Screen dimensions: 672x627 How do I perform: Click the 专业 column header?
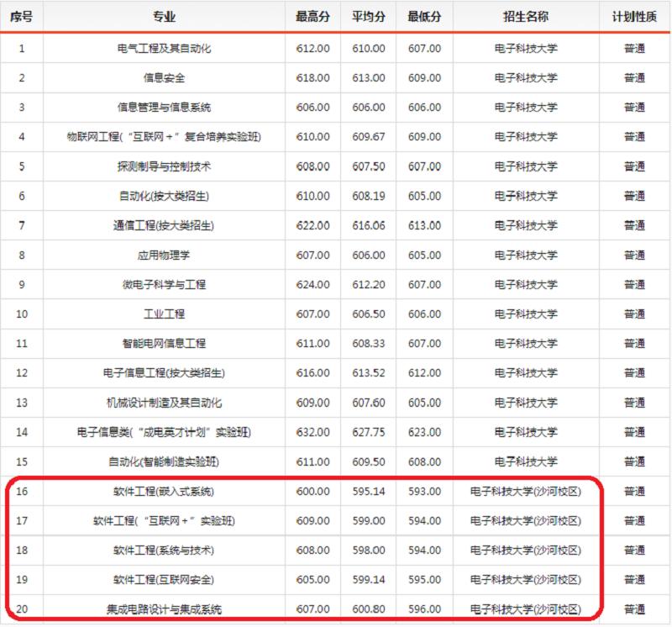pos(164,18)
